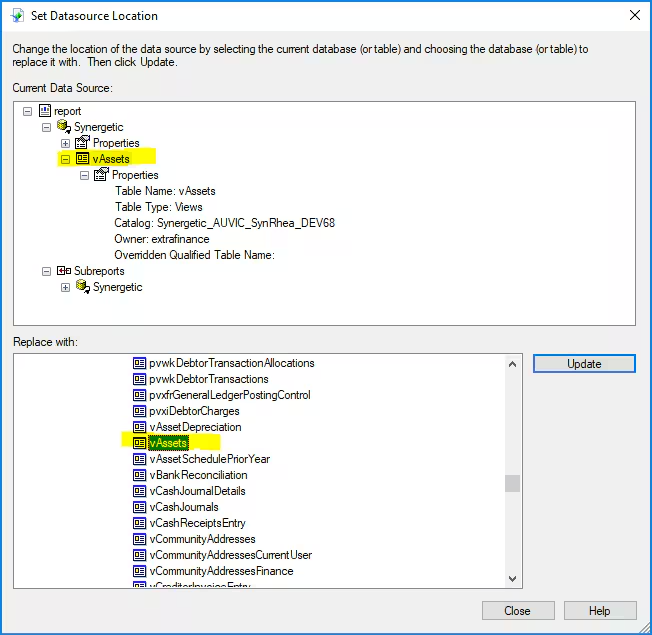This screenshot has width=652, height=635.
Task: Click 'Table Type: Views' property
Action: point(158,207)
